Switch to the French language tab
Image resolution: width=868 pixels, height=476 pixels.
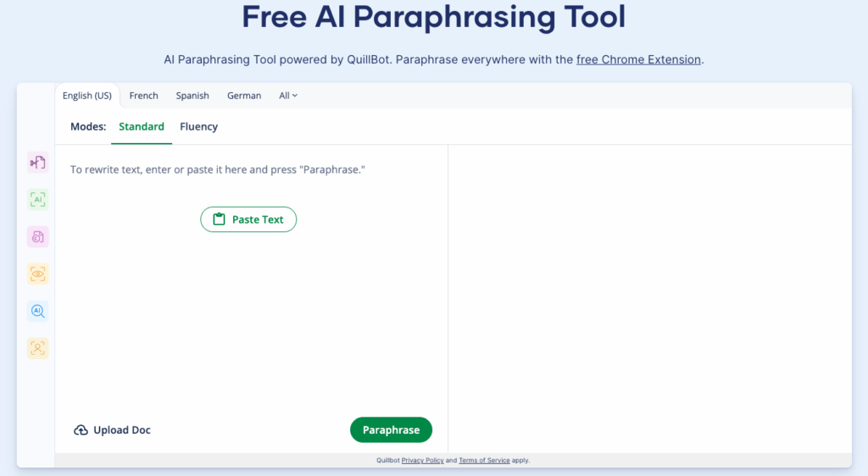click(143, 96)
